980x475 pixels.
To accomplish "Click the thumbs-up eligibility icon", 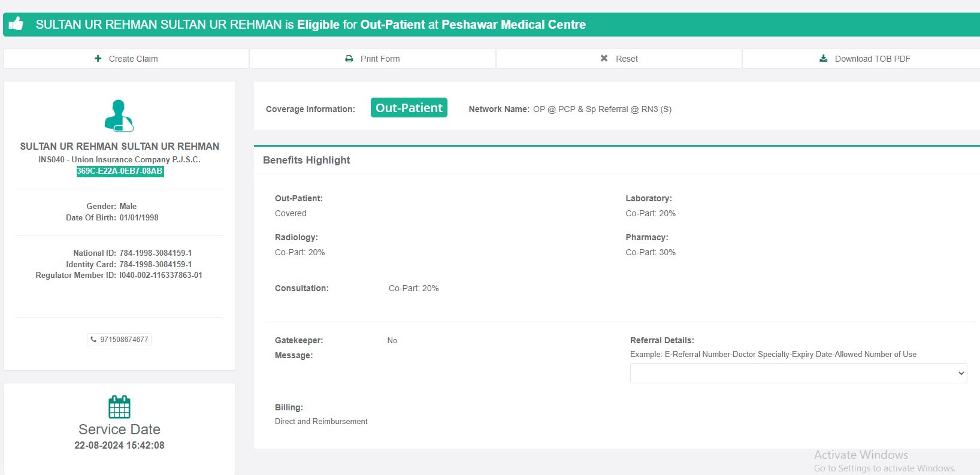I will click(16, 24).
